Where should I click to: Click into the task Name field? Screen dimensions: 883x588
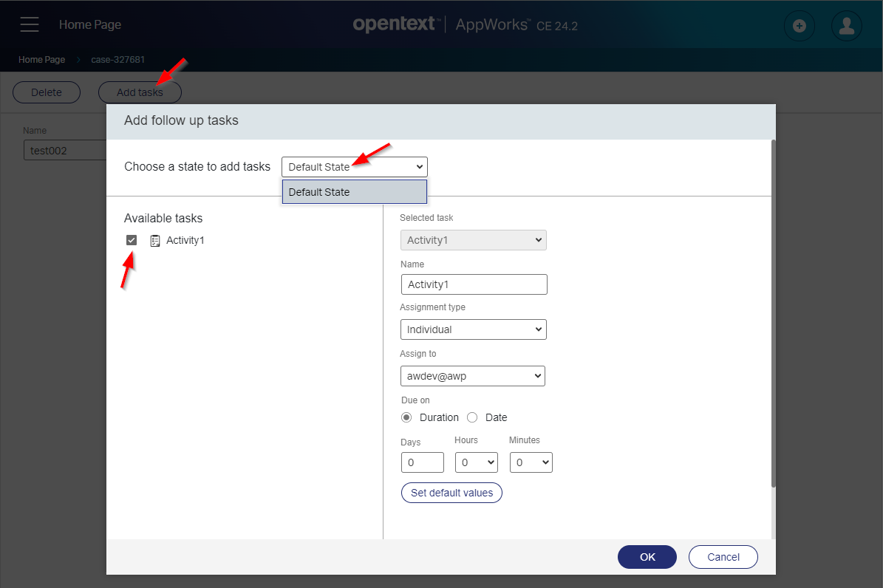click(x=473, y=284)
